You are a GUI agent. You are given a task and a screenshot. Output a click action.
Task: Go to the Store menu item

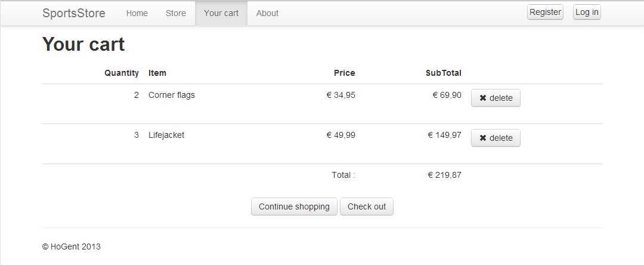tap(176, 13)
